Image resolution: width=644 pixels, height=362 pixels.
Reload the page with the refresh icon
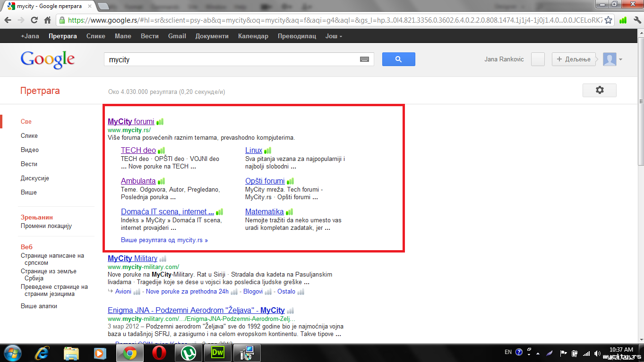tap(34, 20)
